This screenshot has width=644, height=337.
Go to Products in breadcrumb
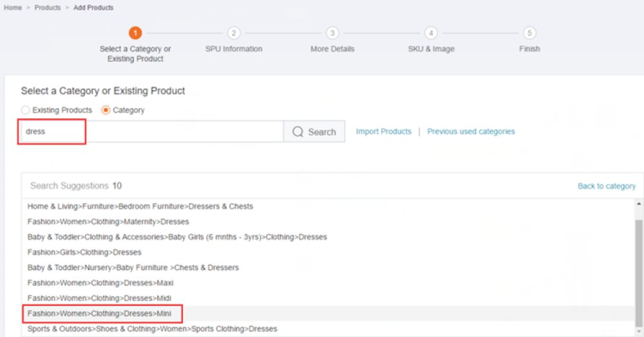[x=48, y=8]
